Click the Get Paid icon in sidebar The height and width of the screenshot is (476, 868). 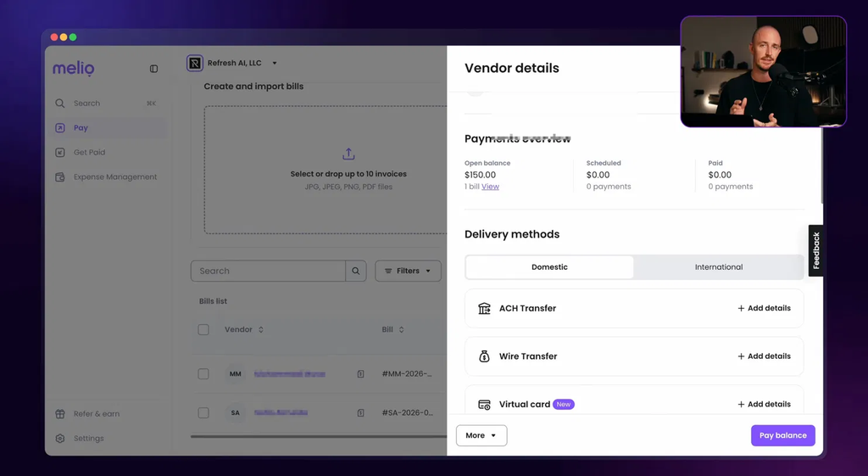tap(60, 153)
